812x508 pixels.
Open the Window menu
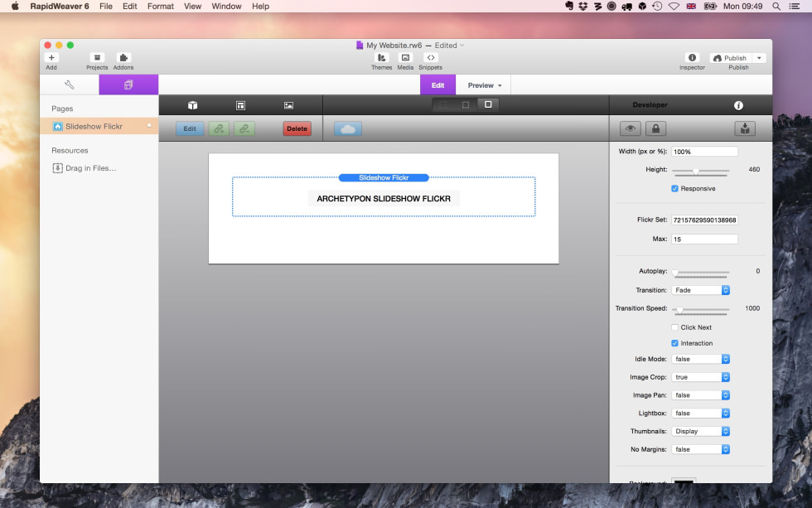click(x=226, y=6)
